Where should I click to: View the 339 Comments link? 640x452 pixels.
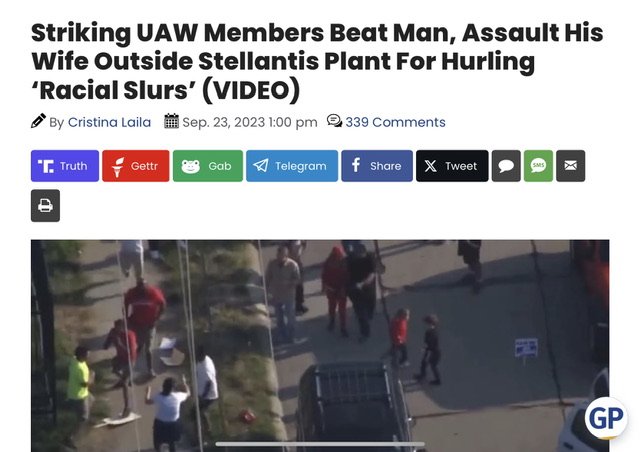click(395, 122)
